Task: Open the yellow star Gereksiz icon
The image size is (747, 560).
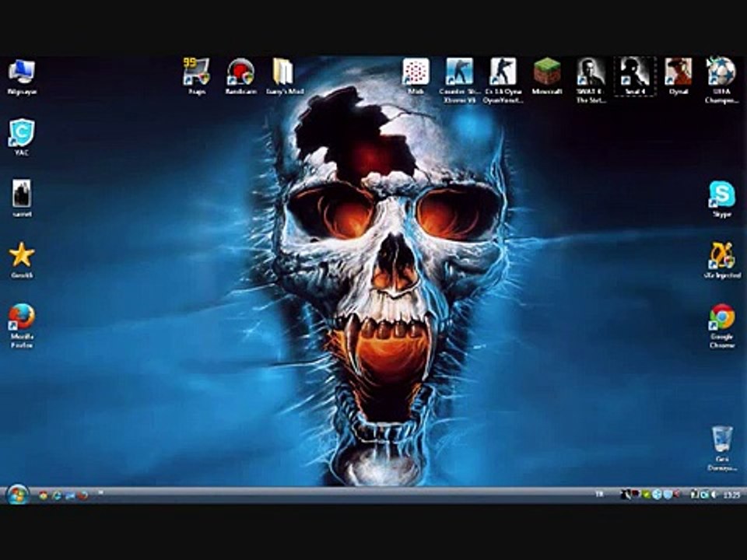Action: pyautogui.click(x=22, y=260)
